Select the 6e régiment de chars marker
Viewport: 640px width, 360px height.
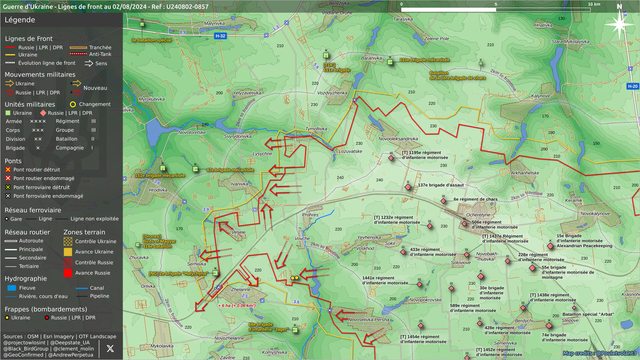444,201
